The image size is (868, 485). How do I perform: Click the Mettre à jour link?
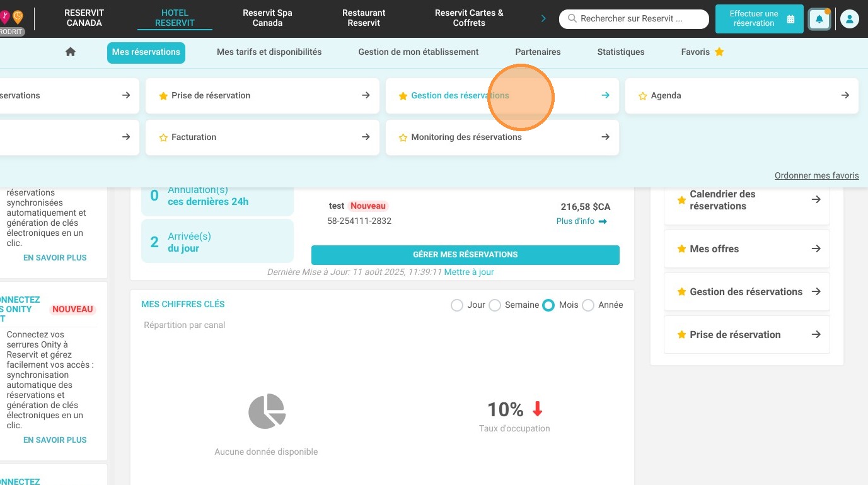469,272
